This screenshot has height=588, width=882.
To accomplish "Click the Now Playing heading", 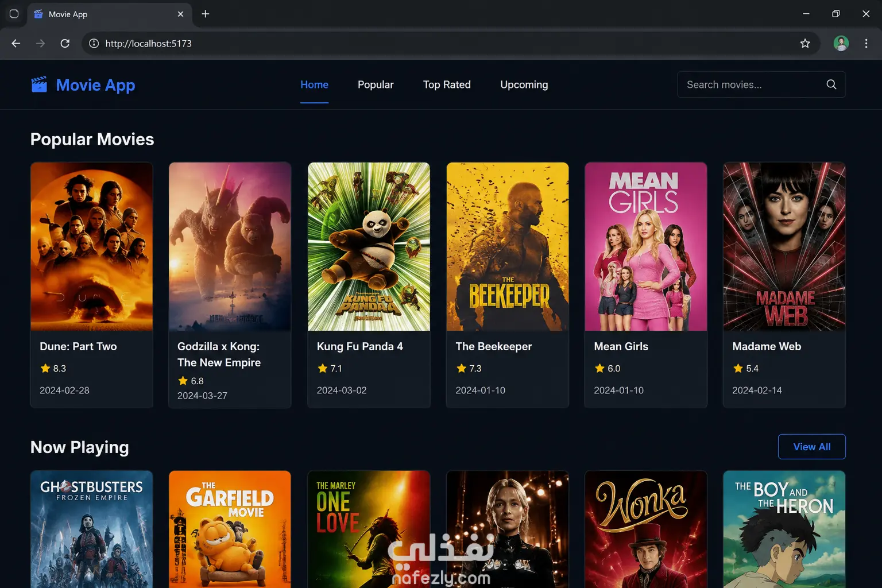I will (x=79, y=447).
